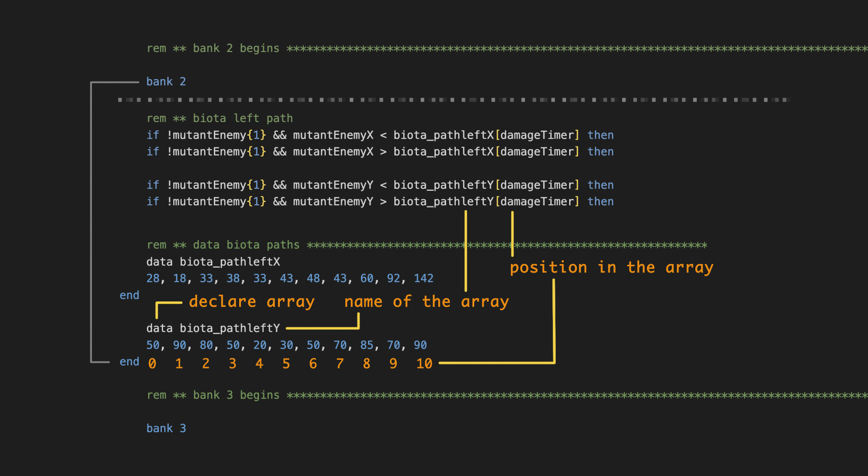Click the 'bank 2' label
868x476 pixels.
click(166, 81)
